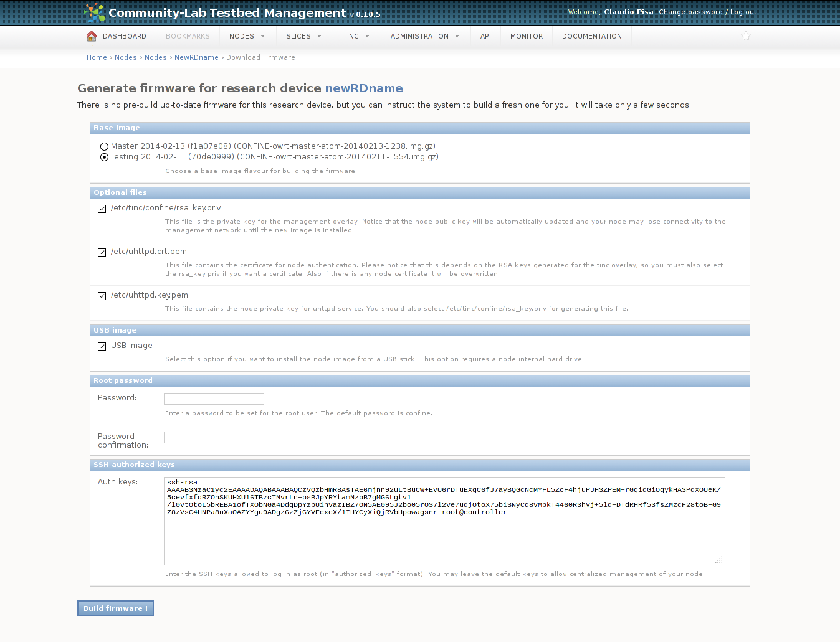840x642 pixels.
Task: Open the Monitor menu item
Action: click(x=526, y=36)
